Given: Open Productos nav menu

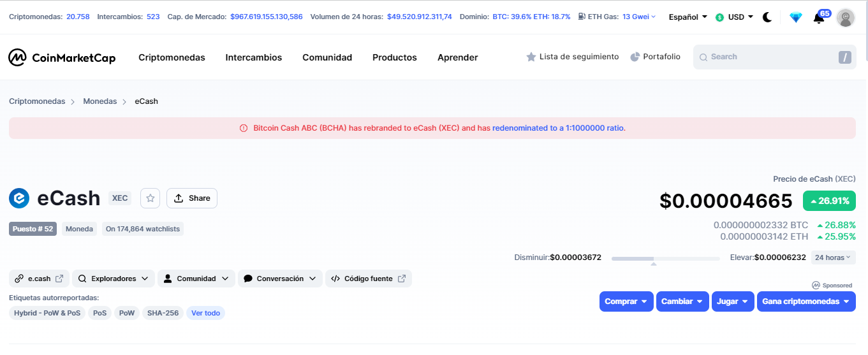Looking at the screenshot, I should point(395,57).
